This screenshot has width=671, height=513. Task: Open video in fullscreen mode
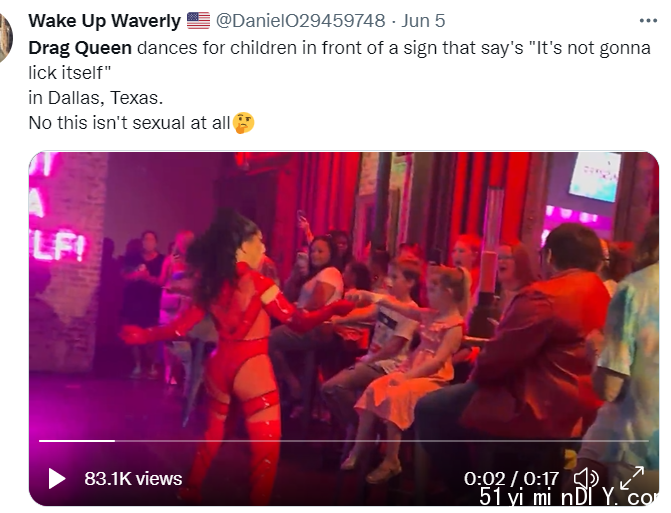(632, 477)
